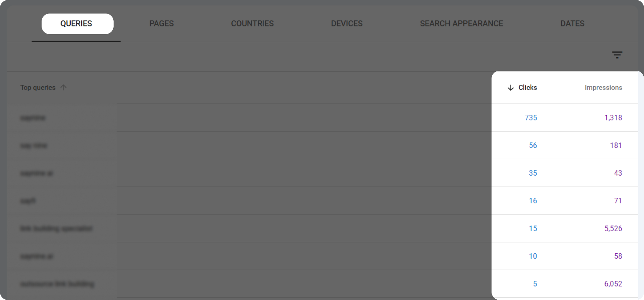This screenshot has height=300, width=644.
Task: Open the Countries tab
Action: click(x=252, y=24)
